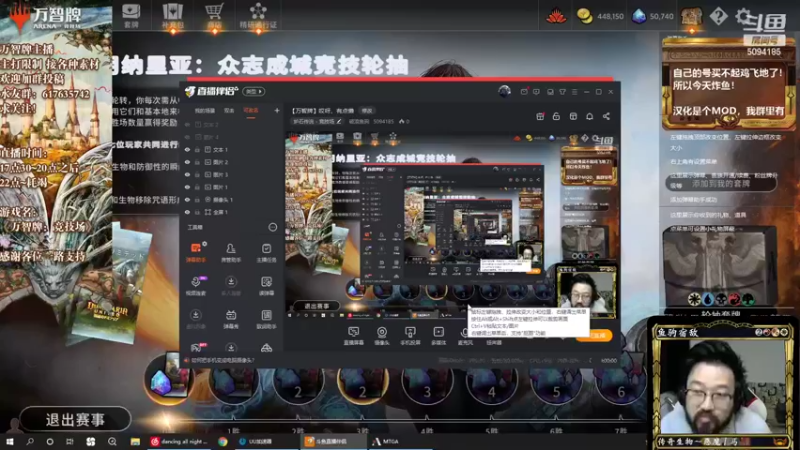Open the mastery pass icon in MTGA
Screen dimensions: 800x450
[x=258, y=15]
